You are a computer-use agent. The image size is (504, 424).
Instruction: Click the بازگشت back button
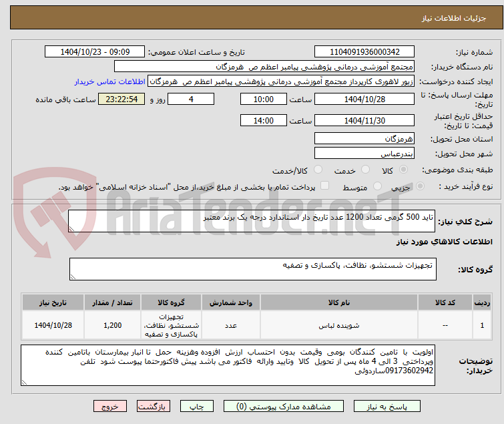(154, 407)
